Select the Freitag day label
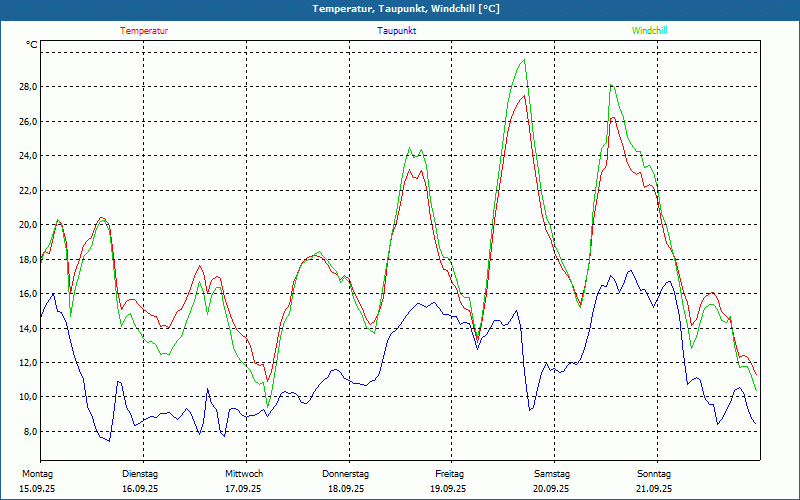 coord(449,474)
